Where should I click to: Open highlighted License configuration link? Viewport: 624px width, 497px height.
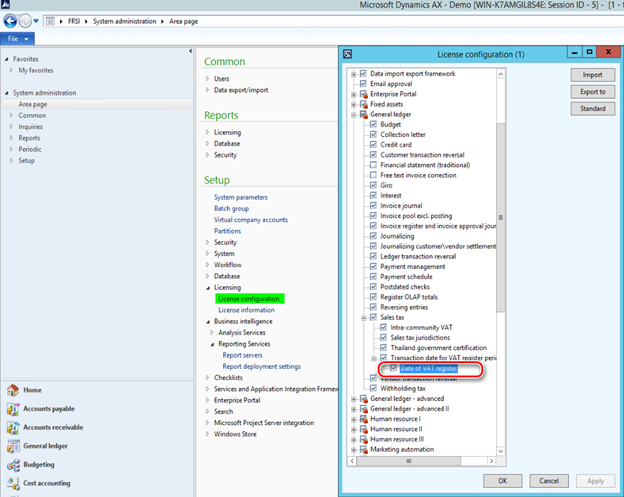(x=249, y=298)
